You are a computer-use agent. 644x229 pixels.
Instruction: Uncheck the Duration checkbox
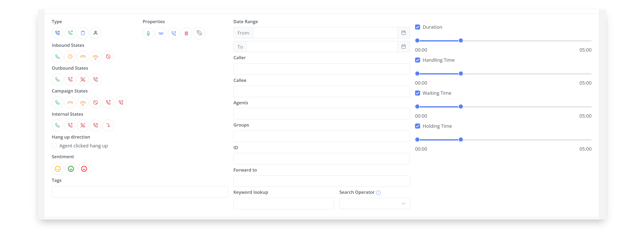tap(417, 27)
